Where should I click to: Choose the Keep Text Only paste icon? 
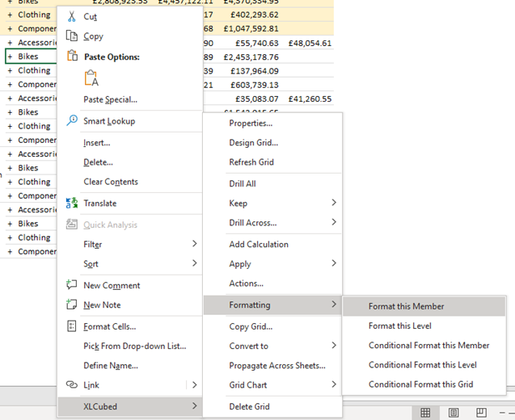click(91, 78)
